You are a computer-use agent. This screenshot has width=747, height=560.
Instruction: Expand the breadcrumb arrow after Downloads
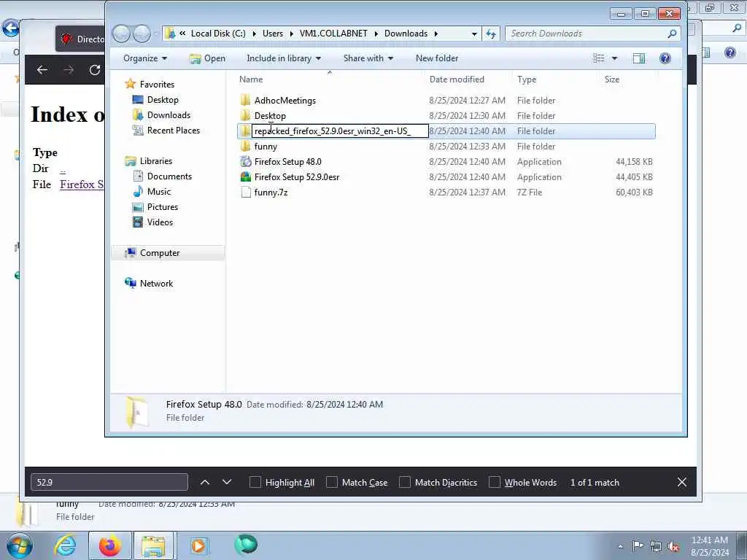coord(436,34)
